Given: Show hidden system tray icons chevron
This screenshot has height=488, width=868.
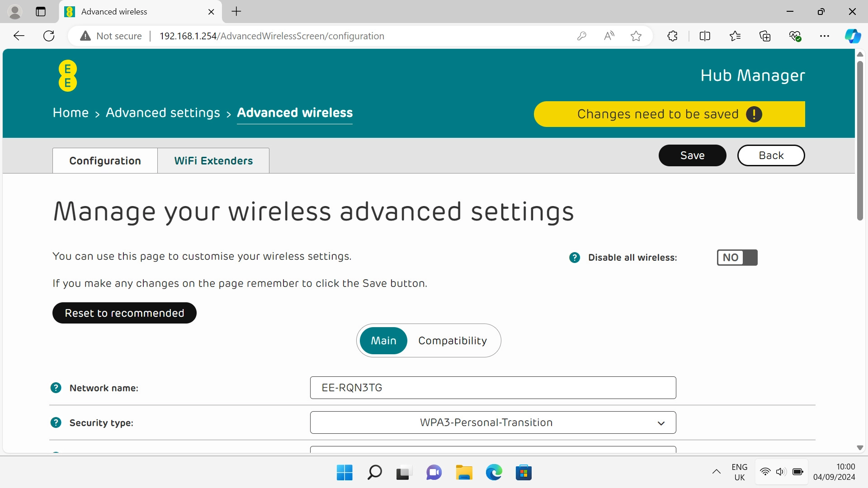Looking at the screenshot, I should (716, 472).
